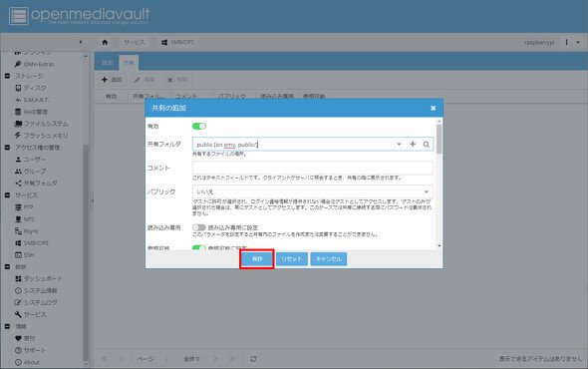Open the パブリック dropdown showing いいえ
The height and width of the screenshot is (369, 588).
tap(313, 191)
